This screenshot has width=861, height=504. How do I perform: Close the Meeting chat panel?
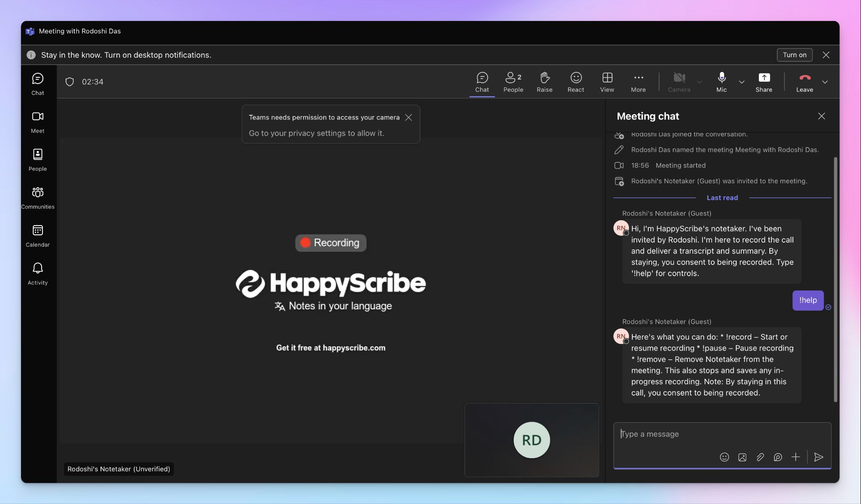821,116
